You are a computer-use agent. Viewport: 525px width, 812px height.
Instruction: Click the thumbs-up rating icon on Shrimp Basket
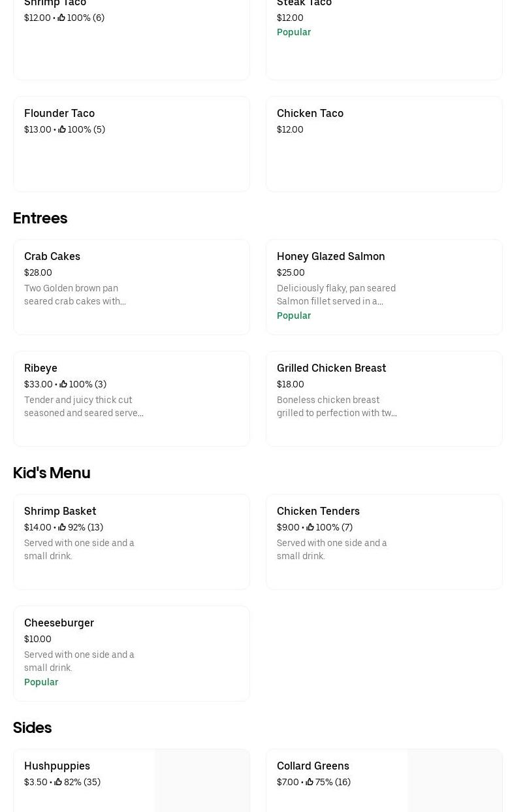pyautogui.click(x=62, y=527)
